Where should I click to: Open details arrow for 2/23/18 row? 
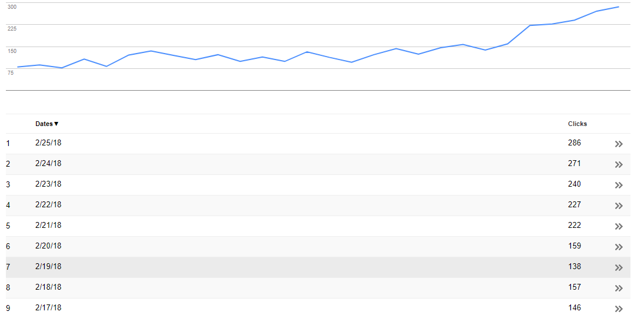click(619, 185)
